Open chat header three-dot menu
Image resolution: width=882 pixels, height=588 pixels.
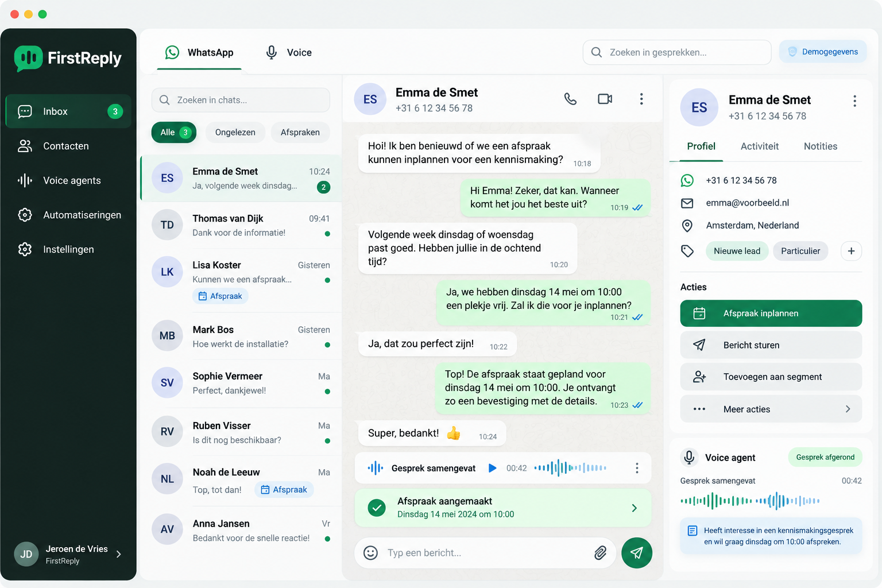(641, 99)
